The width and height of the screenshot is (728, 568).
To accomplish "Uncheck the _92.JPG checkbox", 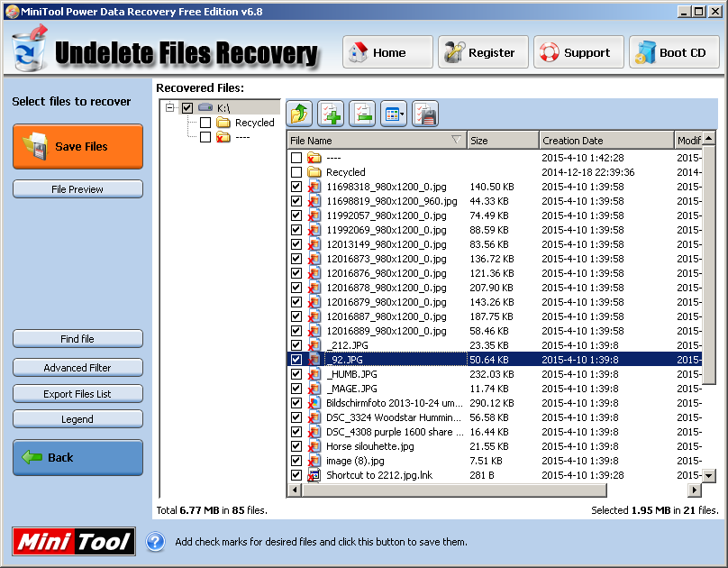I will 296,360.
